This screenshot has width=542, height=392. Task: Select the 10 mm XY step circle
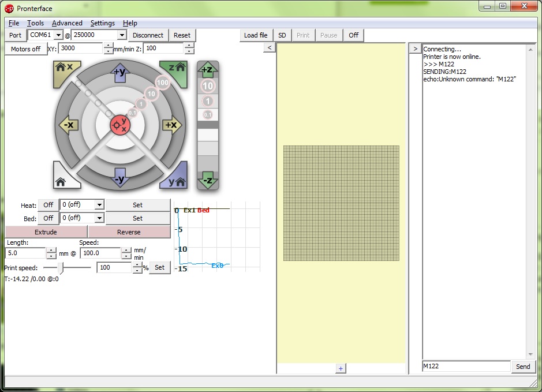point(151,94)
